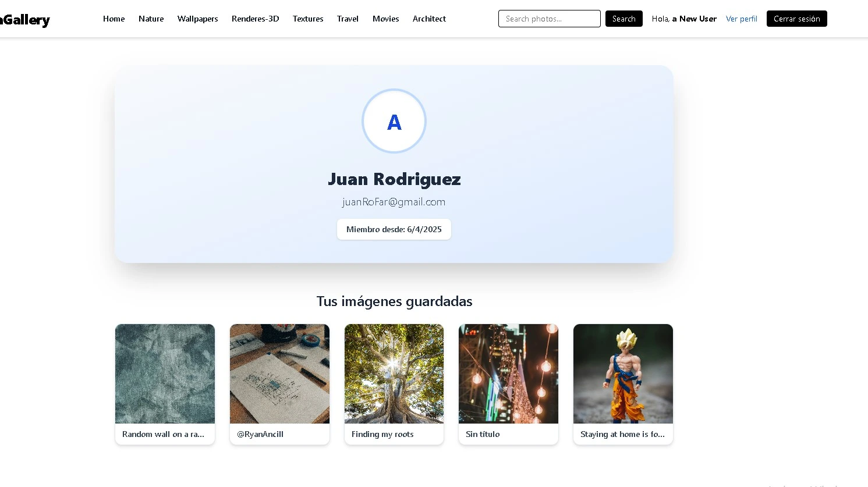The width and height of the screenshot is (868, 487).
Task: Click the Finding my roots caption
Action: (x=382, y=434)
